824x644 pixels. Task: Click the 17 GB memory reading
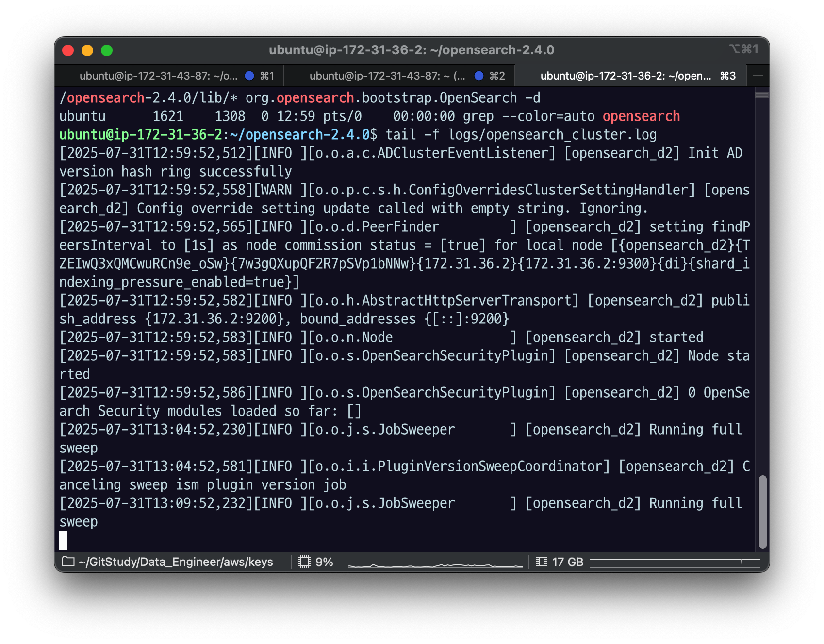[568, 562]
